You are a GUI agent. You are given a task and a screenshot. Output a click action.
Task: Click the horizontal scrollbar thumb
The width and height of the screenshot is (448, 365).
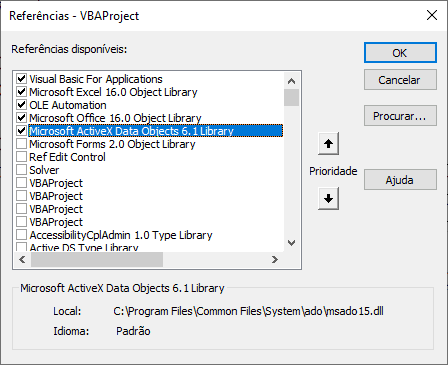tap(97, 259)
